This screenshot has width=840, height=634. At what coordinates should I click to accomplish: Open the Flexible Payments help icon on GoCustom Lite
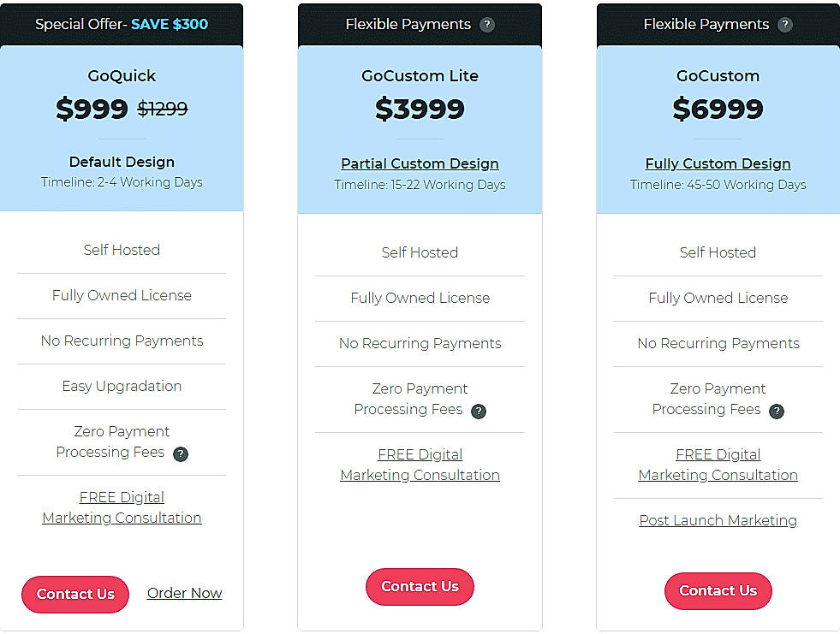click(x=488, y=24)
